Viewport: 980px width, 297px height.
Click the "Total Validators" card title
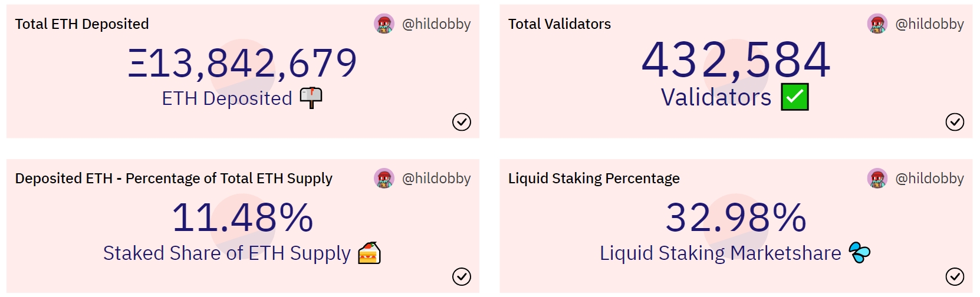(560, 24)
